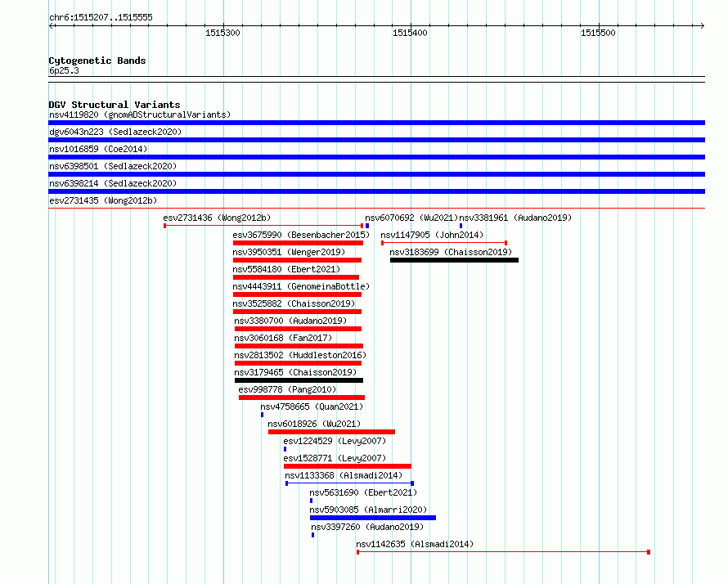Image resolution: width=728 pixels, height=584 pixels.
Task: Click the Cytogenetic Bands track title
Action: [x=97, y=61]
